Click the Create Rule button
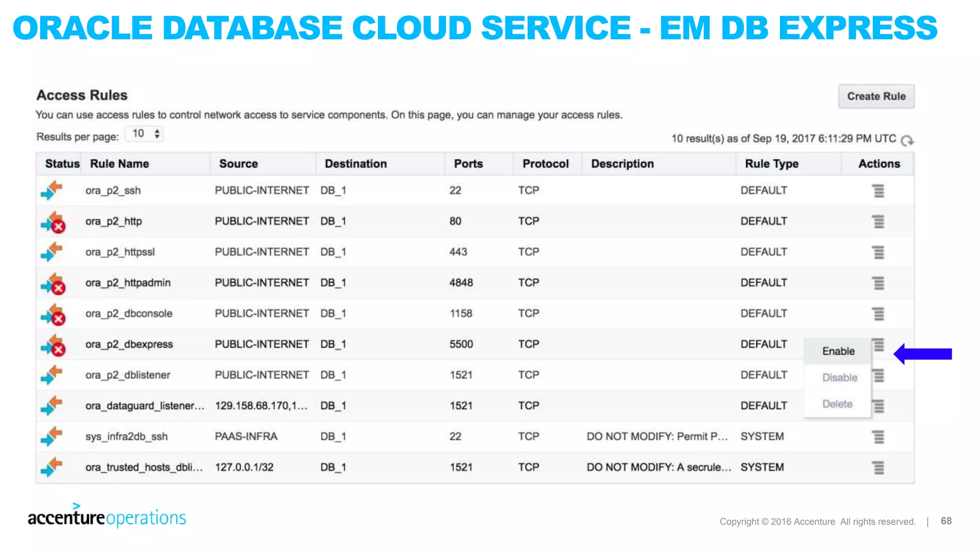 click(x=876, y=96)
